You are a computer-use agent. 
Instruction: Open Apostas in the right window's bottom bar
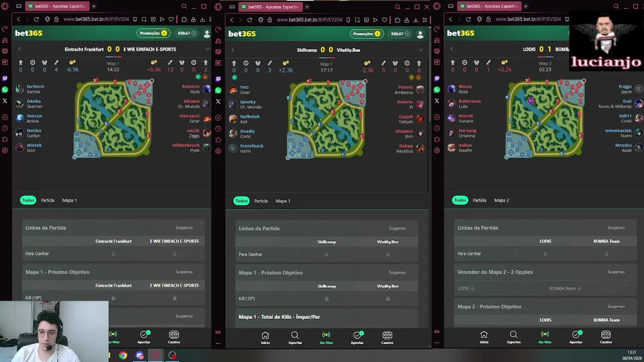click(576, 337)
